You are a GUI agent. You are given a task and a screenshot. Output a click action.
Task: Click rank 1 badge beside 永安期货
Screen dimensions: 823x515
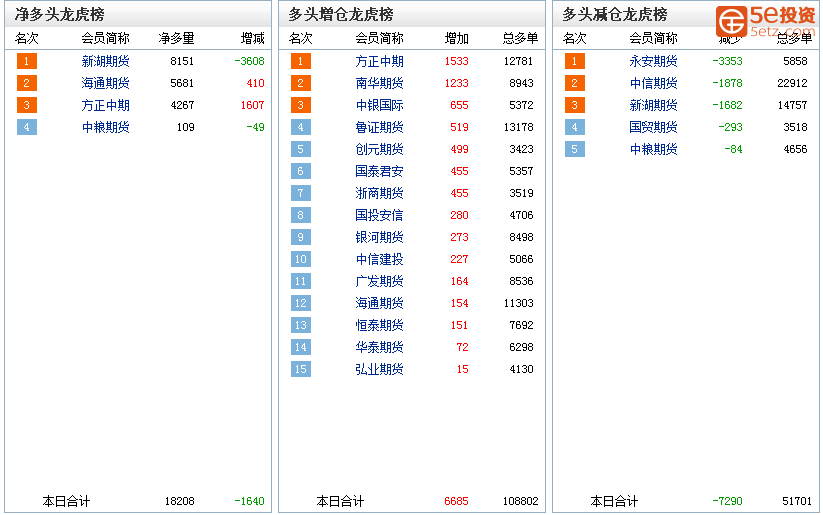click(575, 61)
